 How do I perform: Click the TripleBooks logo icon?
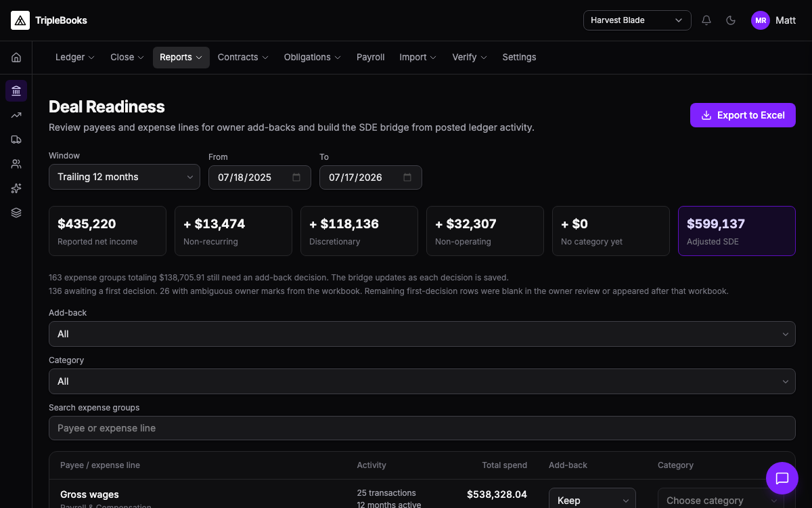20,20
